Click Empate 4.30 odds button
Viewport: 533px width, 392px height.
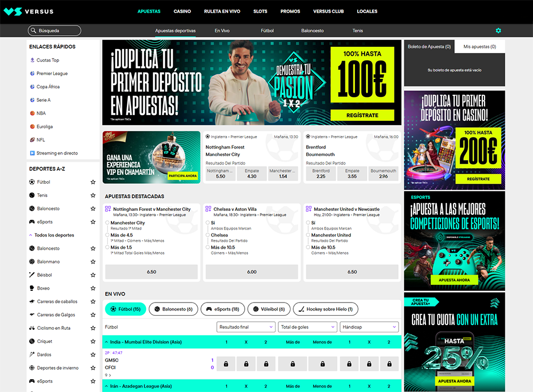pyautogui.click(x=252, y=174)
